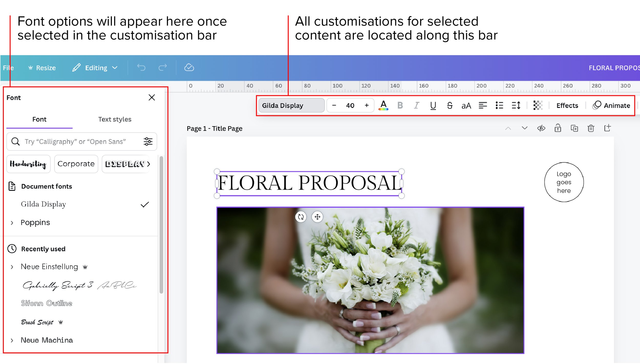Open the text color picker

click(x=383, y=105)
